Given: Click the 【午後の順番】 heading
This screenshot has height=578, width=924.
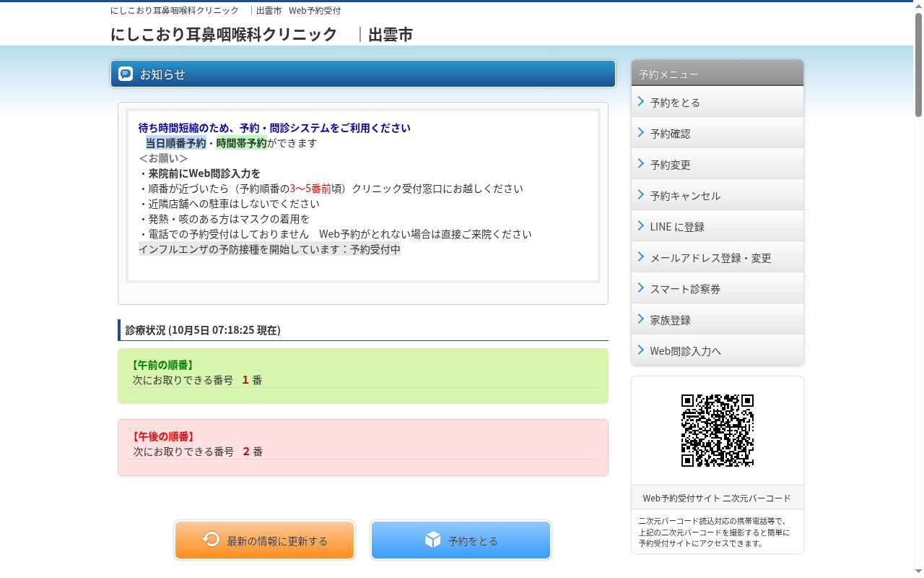Looking at the screenshot, I should pos(163,436).
